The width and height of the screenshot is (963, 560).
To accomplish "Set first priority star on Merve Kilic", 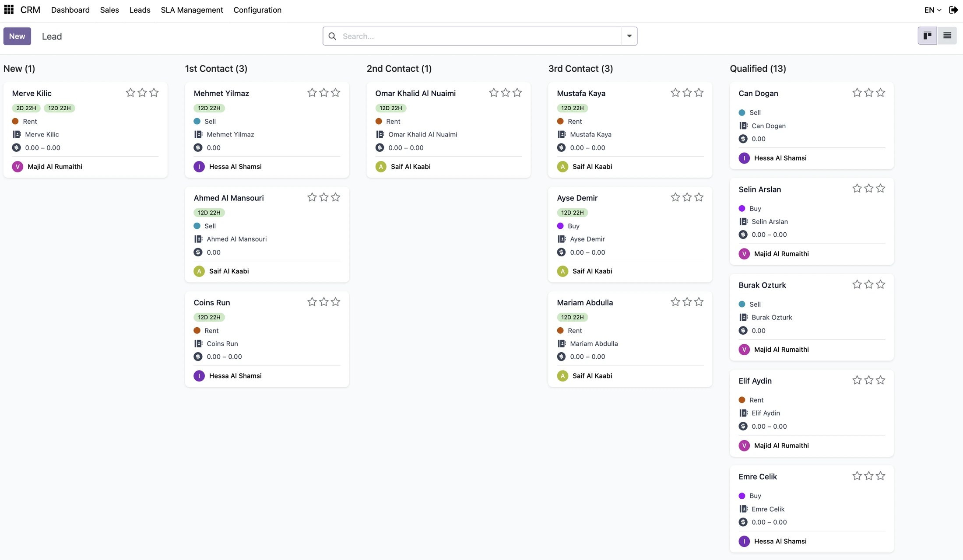I will [x=130, y=93].
